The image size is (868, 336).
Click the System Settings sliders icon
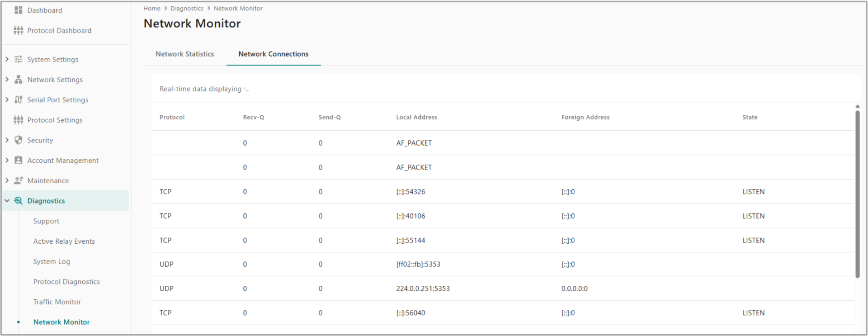point(18,59)
